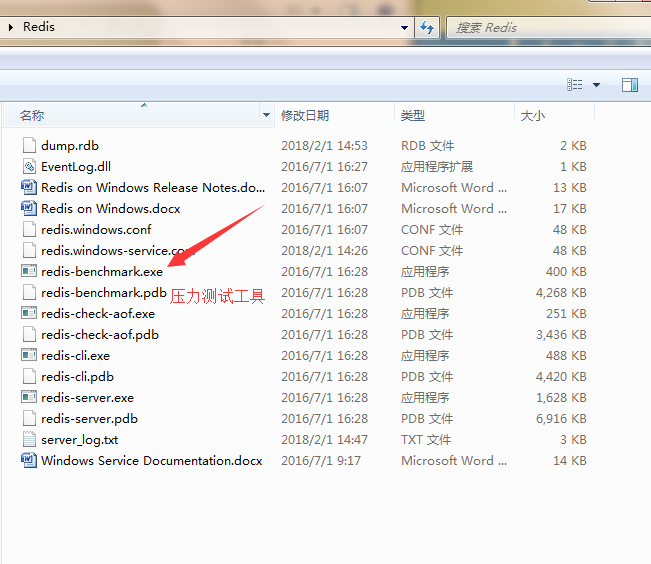The width and height of the screenshot is (651, 564).
Task: Click the 400 KB size cell
Action: [566, 272]
